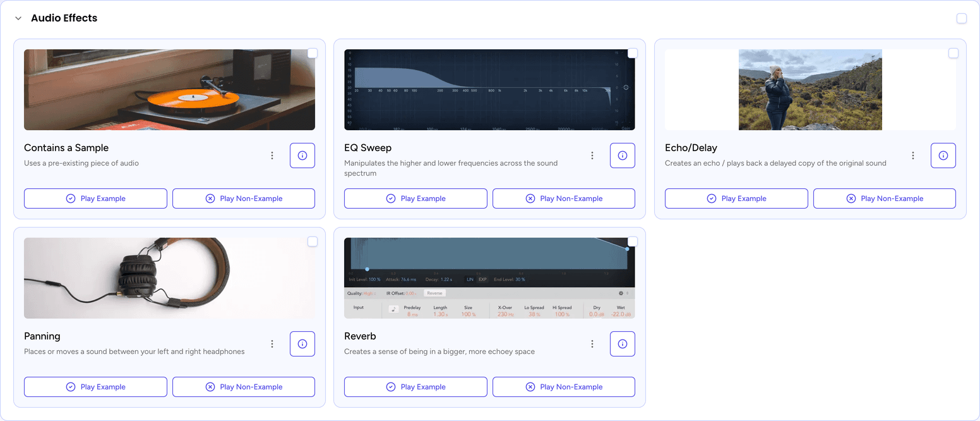Click the woman shouting in mountains image
The image size is (980, 421).
(810, 90)
